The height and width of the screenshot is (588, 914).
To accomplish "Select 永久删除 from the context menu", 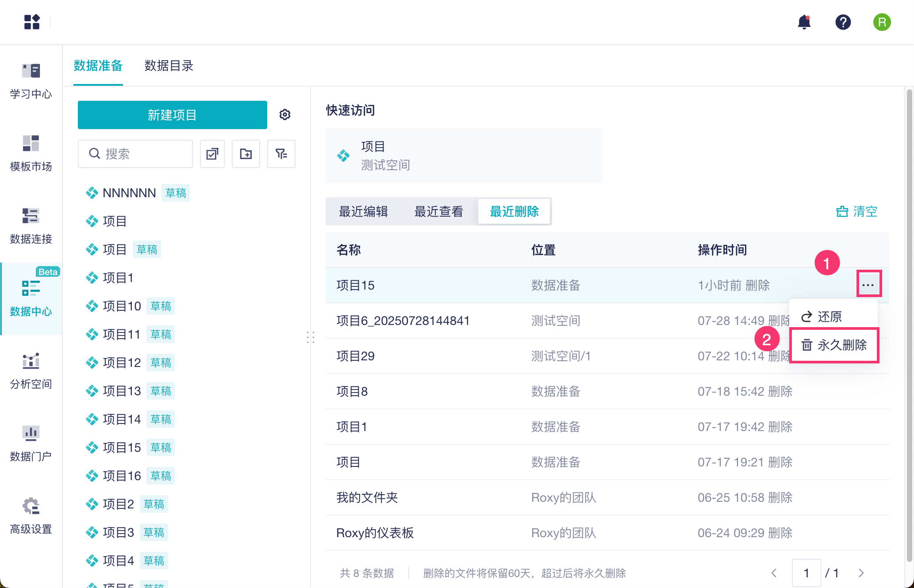I will tap(834, 345).
